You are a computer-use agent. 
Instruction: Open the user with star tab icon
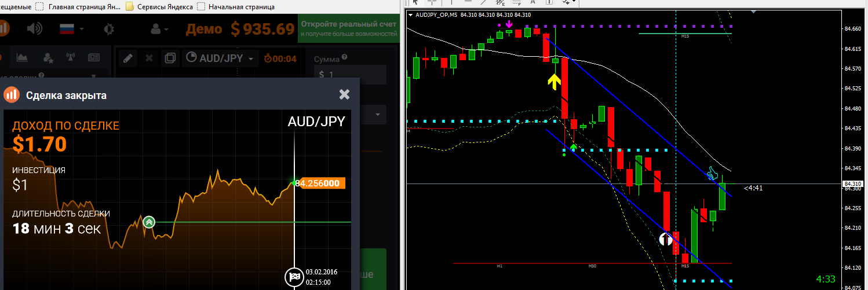click(x=49, y=57)
